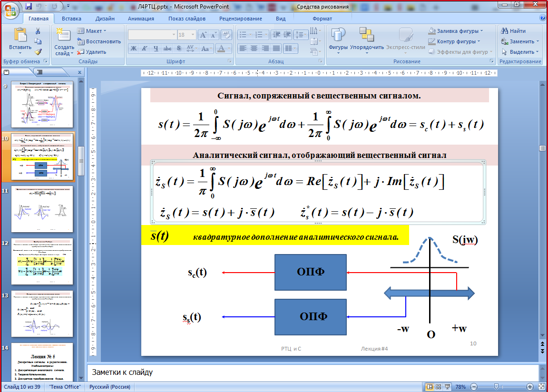The width and height of the screenshot is (548, 392).
Task: Toggle Underline (Ч) formatting
Action: pos(156,49)
